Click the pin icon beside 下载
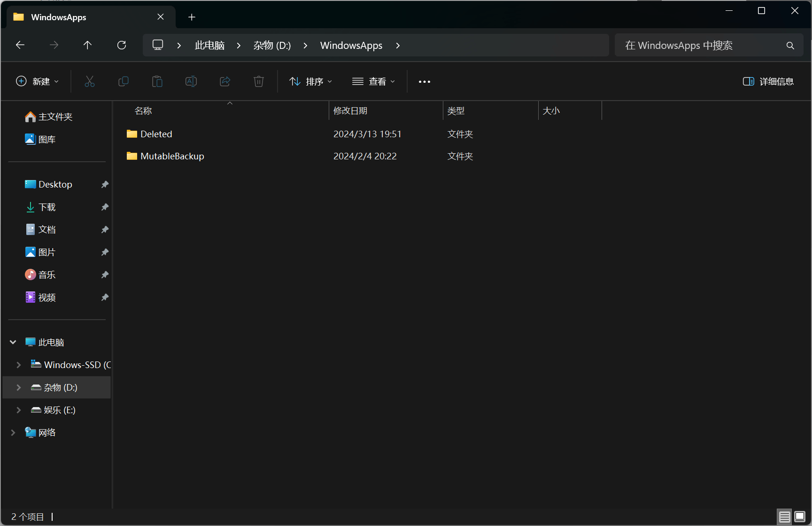The height and width of the screenshot is (526, 812). 105,207
